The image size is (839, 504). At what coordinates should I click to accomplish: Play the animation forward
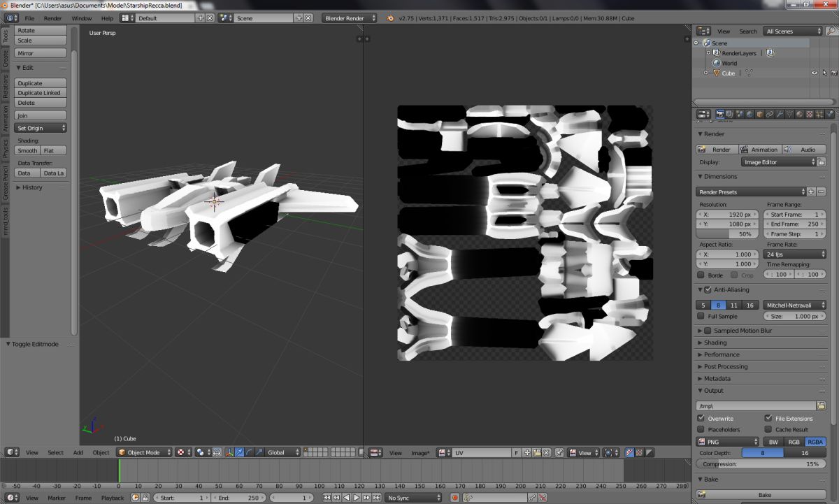point(356,498)
